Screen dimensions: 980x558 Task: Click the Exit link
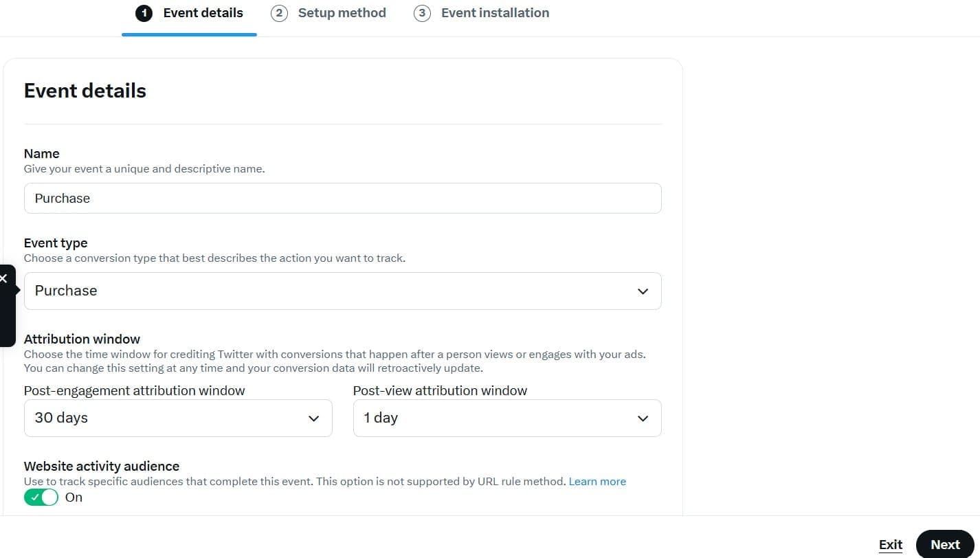pos(890,544)
